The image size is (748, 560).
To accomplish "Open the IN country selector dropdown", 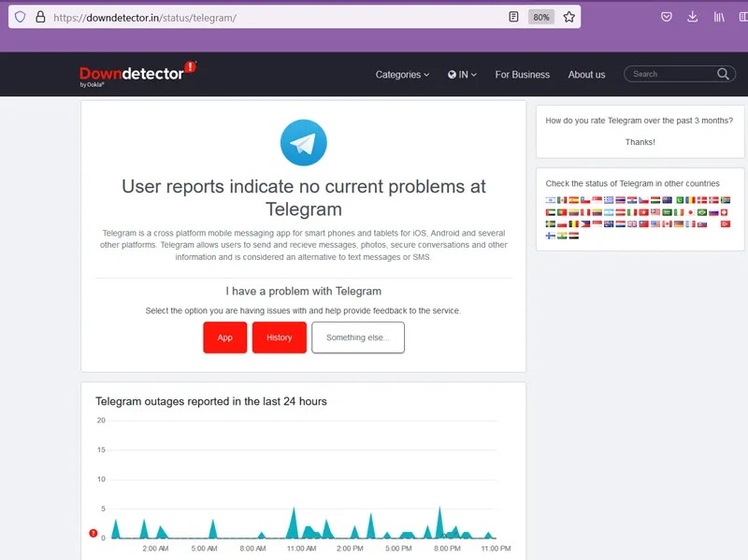I will coord(462,75).
